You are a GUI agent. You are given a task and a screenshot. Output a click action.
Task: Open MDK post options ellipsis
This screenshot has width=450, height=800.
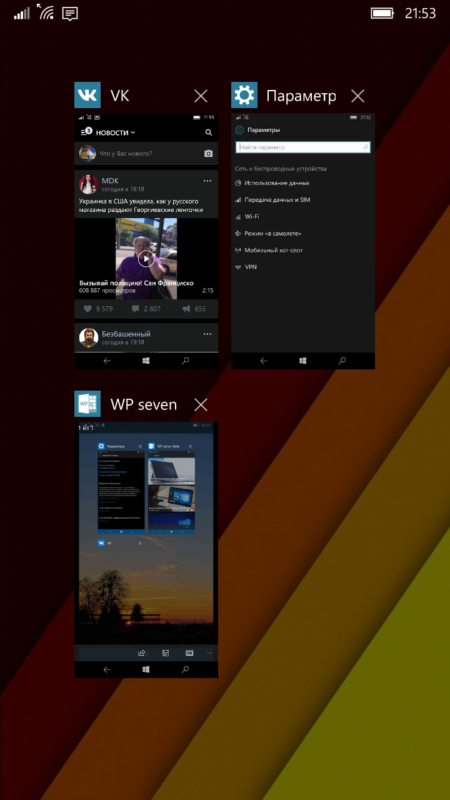coord(207,181)
